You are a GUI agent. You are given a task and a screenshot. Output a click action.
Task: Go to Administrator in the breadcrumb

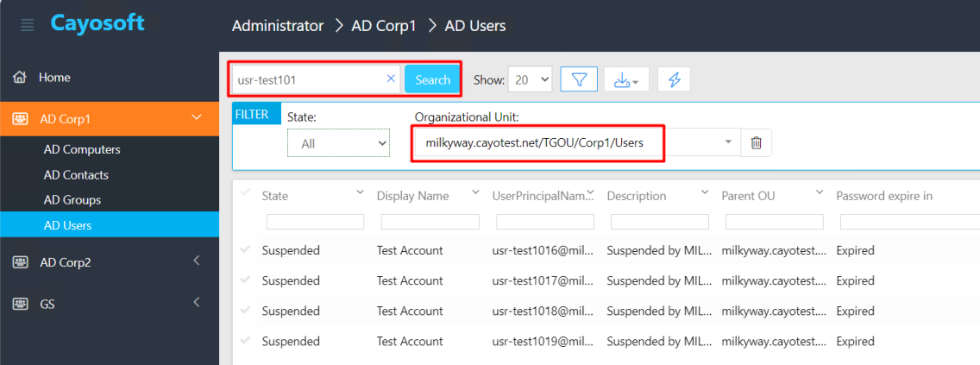coord(278,26)
